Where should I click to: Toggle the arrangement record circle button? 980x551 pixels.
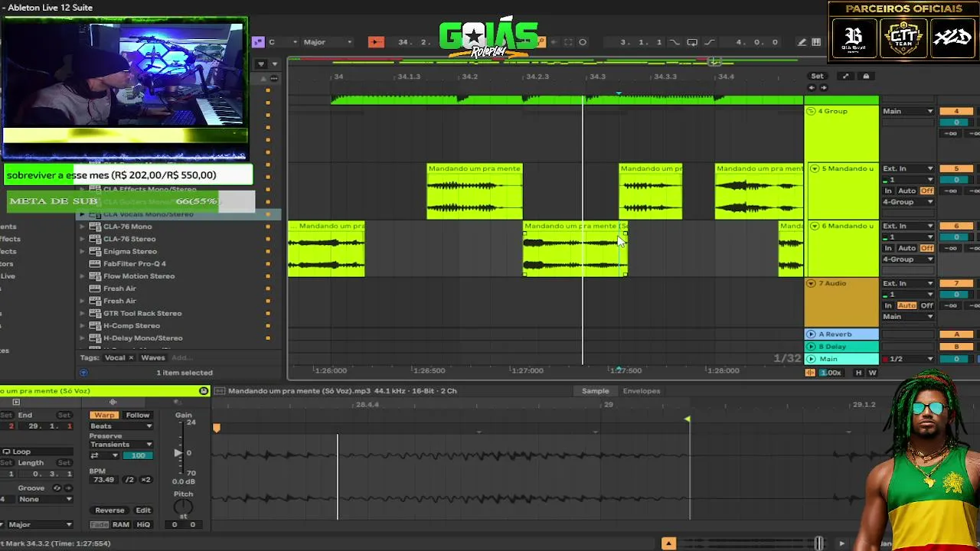tap(583, 42)
